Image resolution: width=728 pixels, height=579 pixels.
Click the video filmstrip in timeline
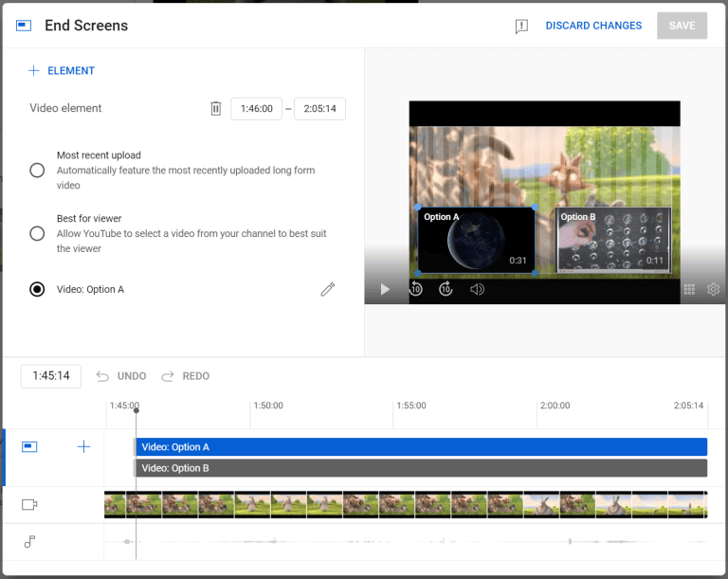[x=406, y=504]
